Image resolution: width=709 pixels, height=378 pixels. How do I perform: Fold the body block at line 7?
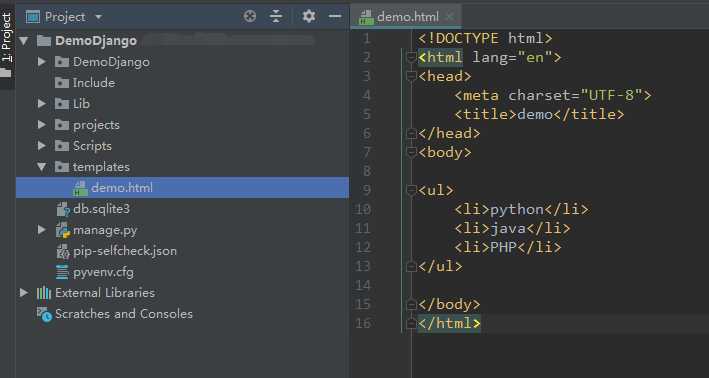click(x=411, y=152)
